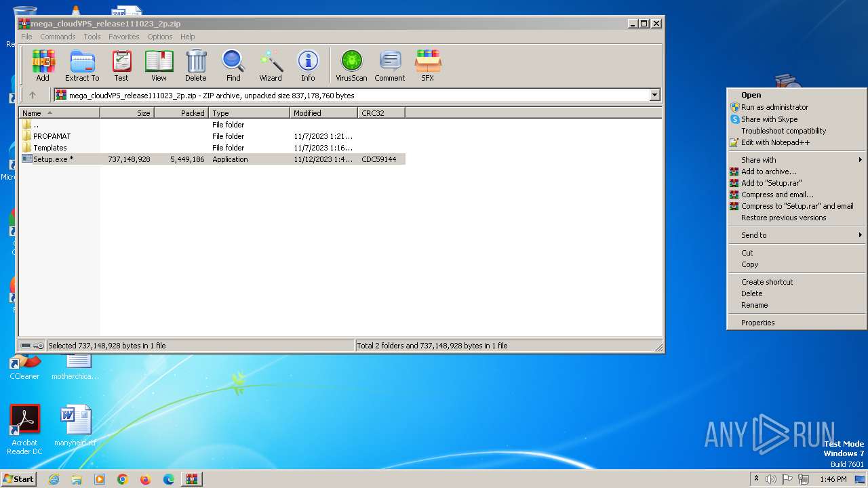The height and width of the screenshot is (488, 868).
Task: Open Windows Explorer from the taskbar
Action: (77, 479)
